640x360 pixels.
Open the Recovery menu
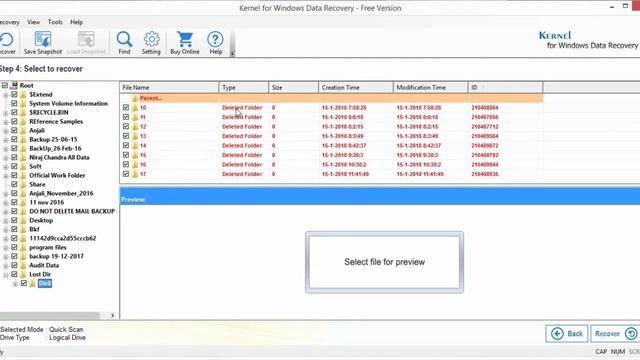pos(10,22)
